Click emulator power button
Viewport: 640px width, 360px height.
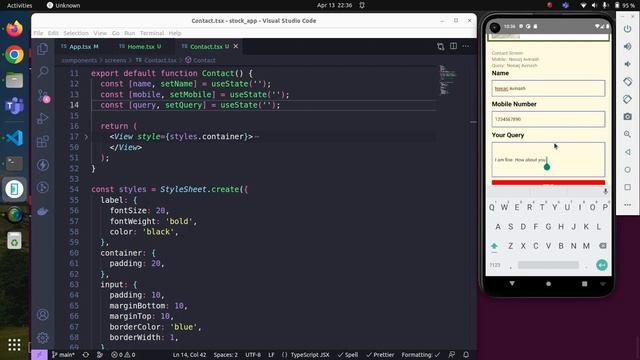point(627,29)
